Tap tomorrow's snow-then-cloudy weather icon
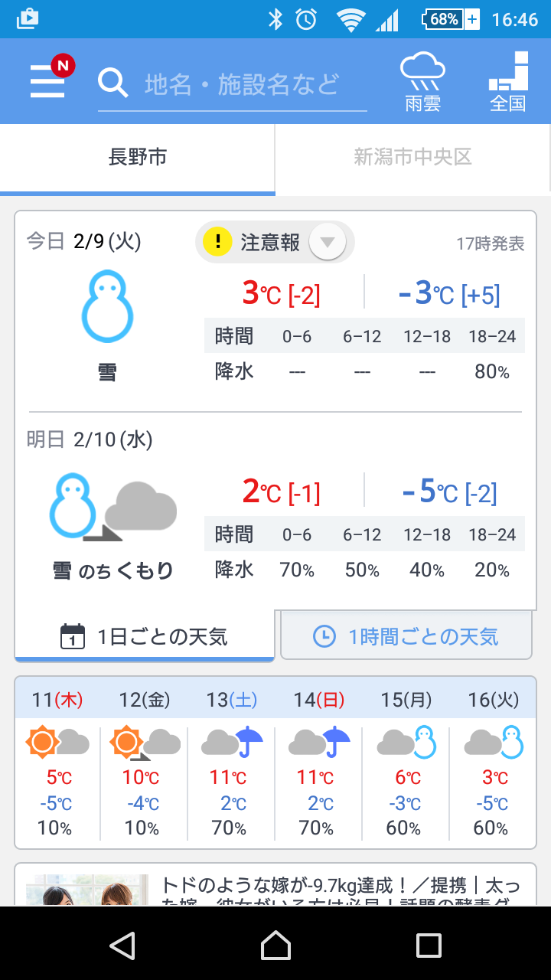 (113, 506)
